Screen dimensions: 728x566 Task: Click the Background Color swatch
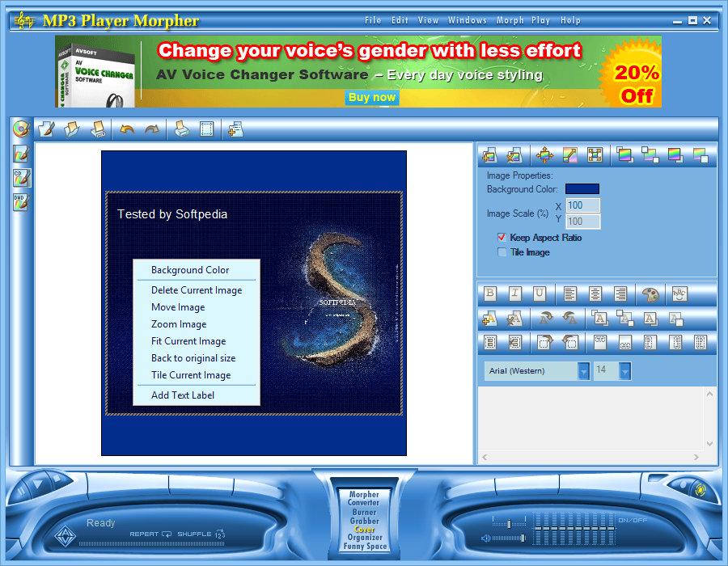pos(582,189)
